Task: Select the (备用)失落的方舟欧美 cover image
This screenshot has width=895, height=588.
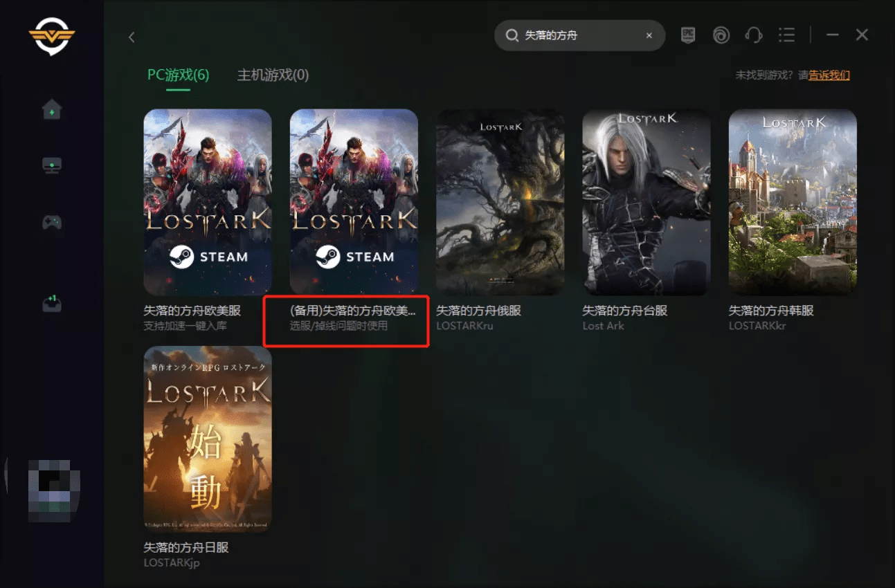Action: [x=354, y=202]
